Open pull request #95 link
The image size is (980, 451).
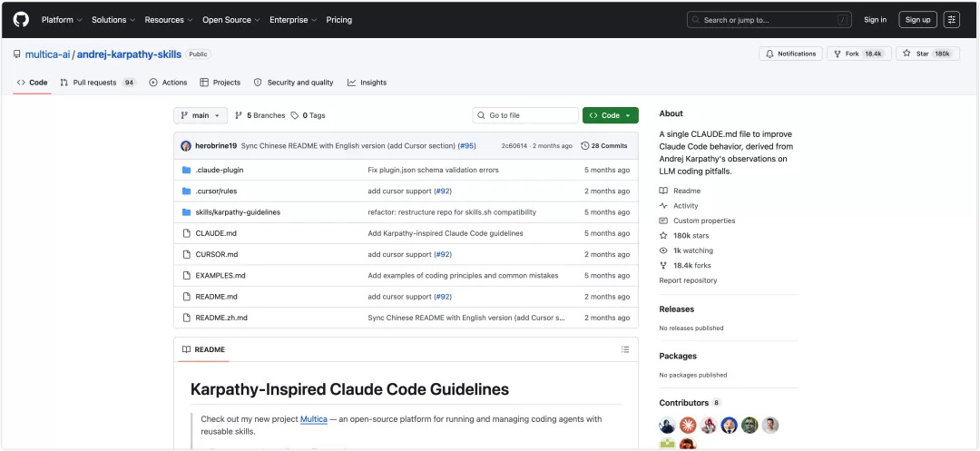[x=467, y=146]
